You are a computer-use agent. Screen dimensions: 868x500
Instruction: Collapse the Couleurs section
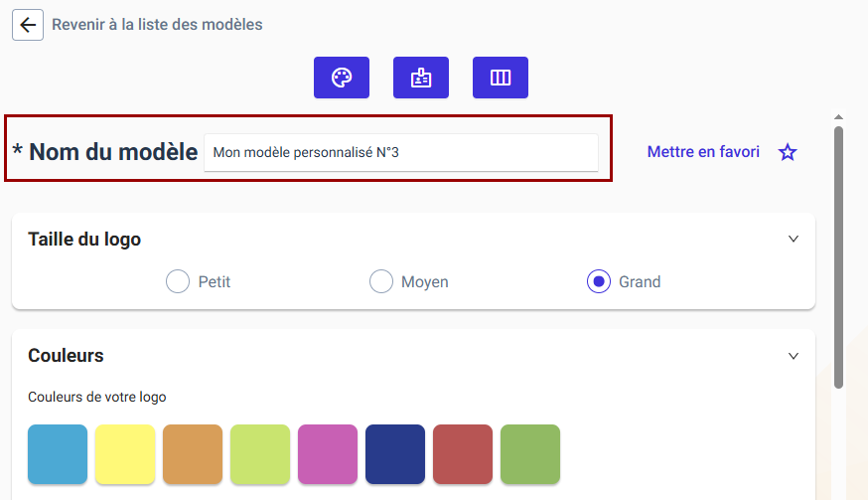coord(794,356)
